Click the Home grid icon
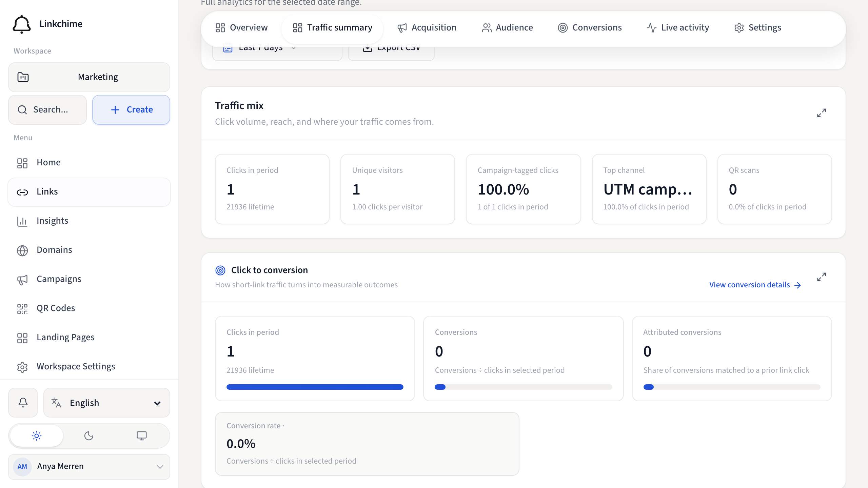 (x=22, y=163)
